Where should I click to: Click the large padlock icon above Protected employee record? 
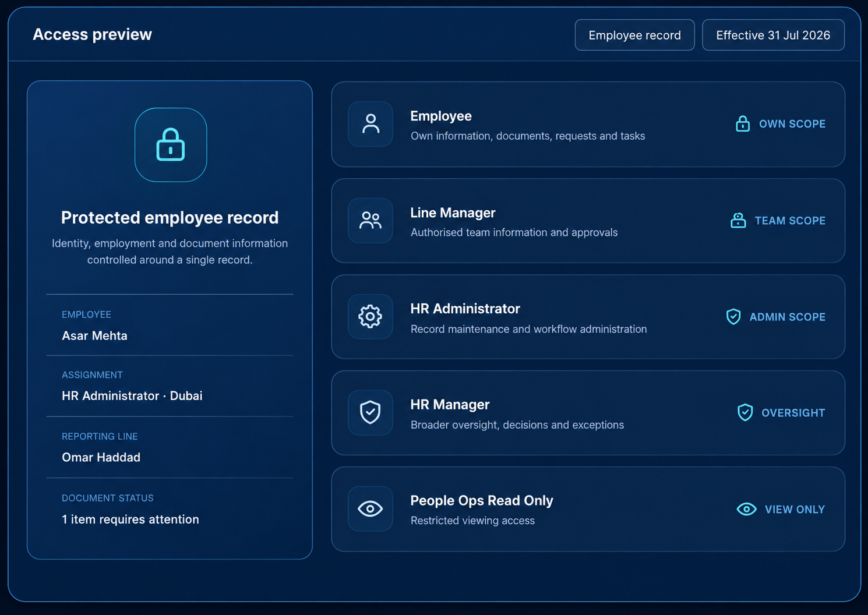coord(171,144)
